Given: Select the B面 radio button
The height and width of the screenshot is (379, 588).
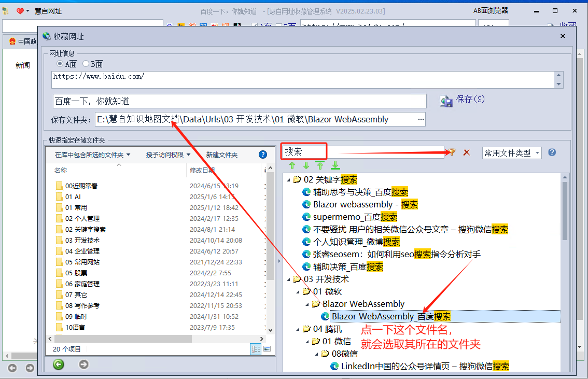Looking at the screenshot, I should [86, 64].
